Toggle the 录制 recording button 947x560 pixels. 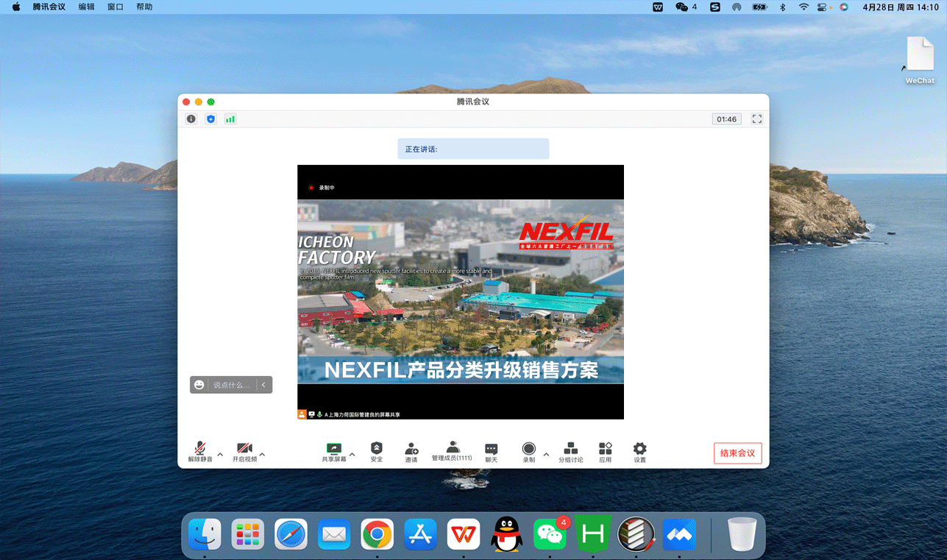coord(528,452)
